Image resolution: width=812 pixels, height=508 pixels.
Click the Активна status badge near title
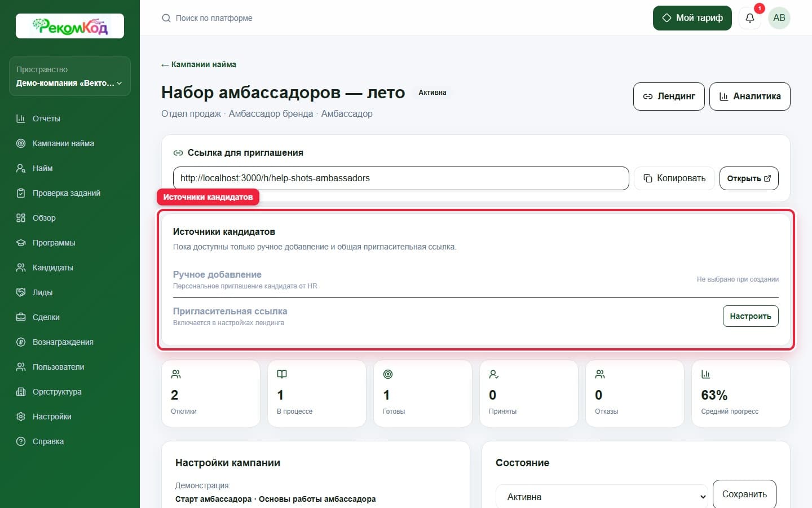tap(433, 93)
